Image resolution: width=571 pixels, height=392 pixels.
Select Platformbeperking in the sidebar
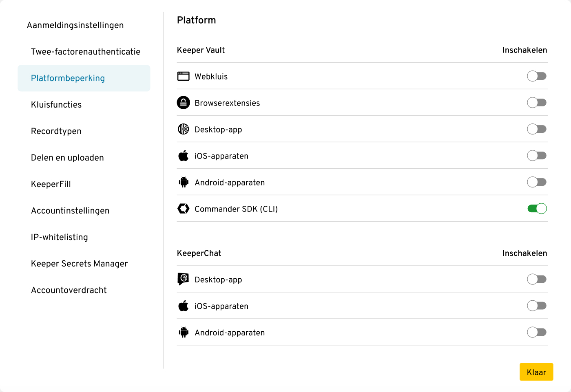pyautogui.click(x=84, y=78)
